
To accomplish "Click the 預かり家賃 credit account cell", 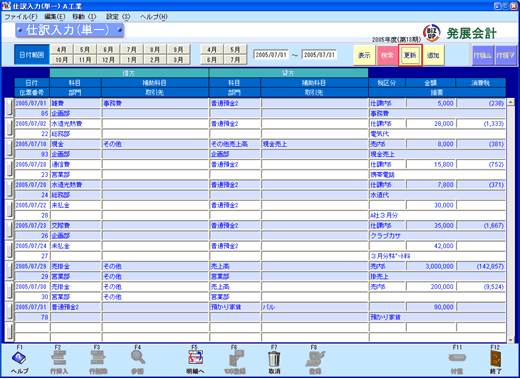I will pos(235,307).
